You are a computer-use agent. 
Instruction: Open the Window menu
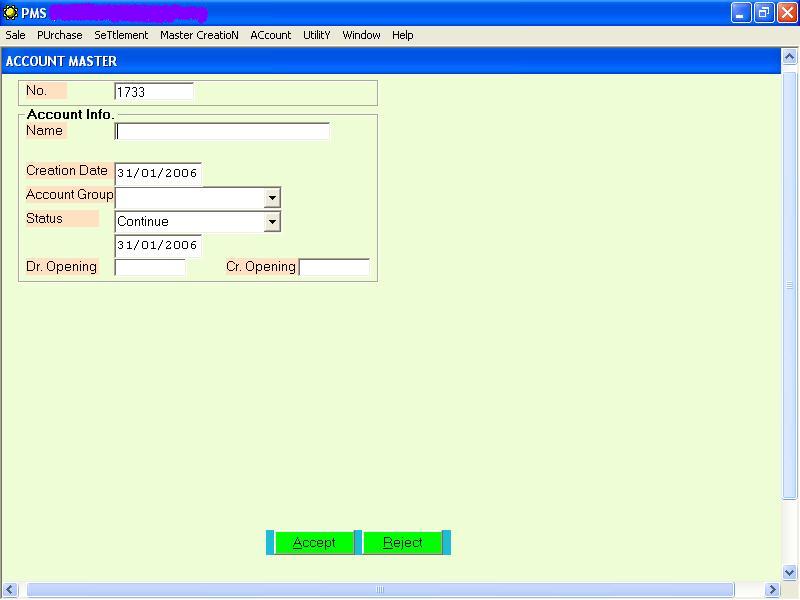click(361, 35)
